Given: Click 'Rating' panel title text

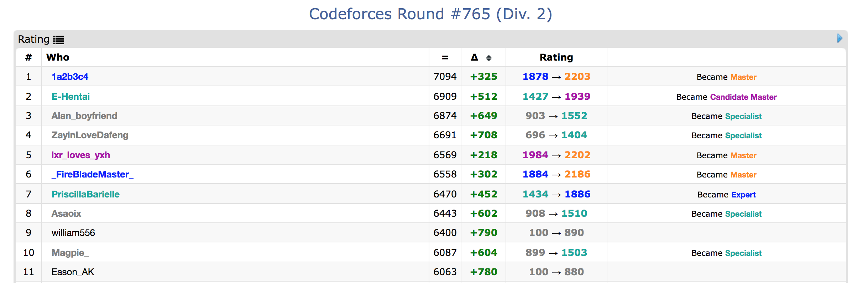Looking at the screenshot, I should tap(34, 39).
